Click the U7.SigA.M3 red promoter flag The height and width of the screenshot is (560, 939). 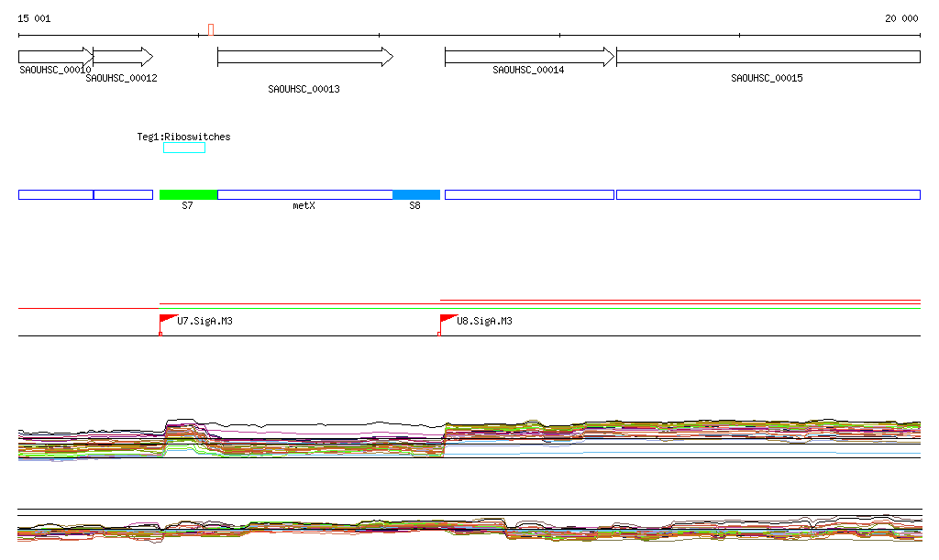click(167, 320)
